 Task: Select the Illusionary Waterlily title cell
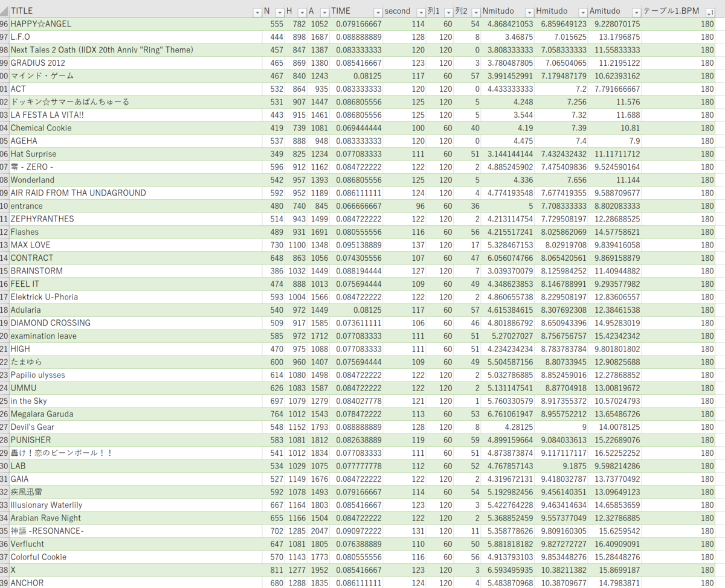click(x=135, y=505)
